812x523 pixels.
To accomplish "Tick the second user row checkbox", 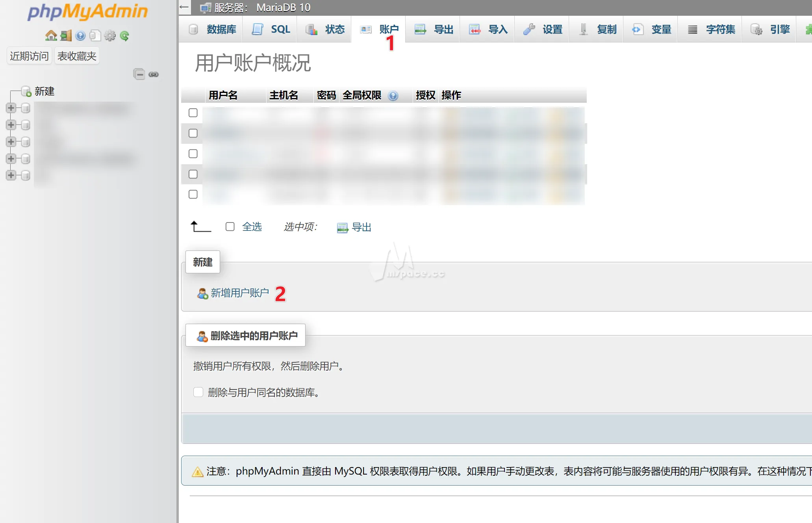I will click(x=193, y=133).
